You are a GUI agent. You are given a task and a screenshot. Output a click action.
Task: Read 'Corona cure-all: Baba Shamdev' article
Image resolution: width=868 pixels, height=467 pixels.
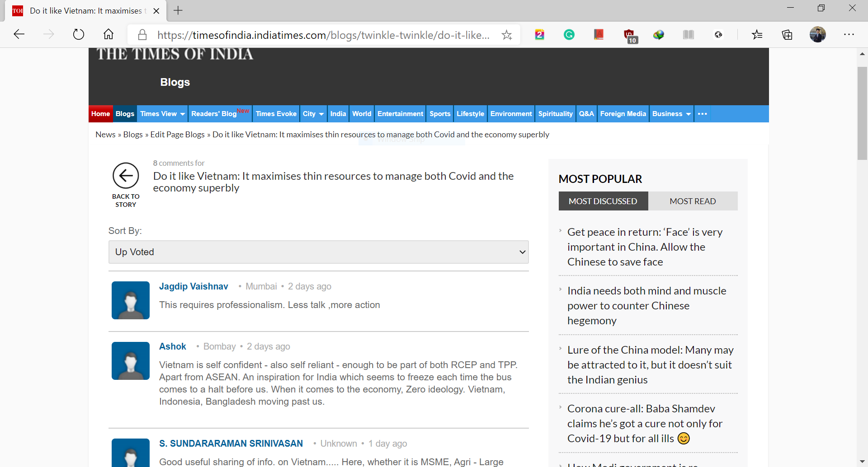click(x=645, y=424)
